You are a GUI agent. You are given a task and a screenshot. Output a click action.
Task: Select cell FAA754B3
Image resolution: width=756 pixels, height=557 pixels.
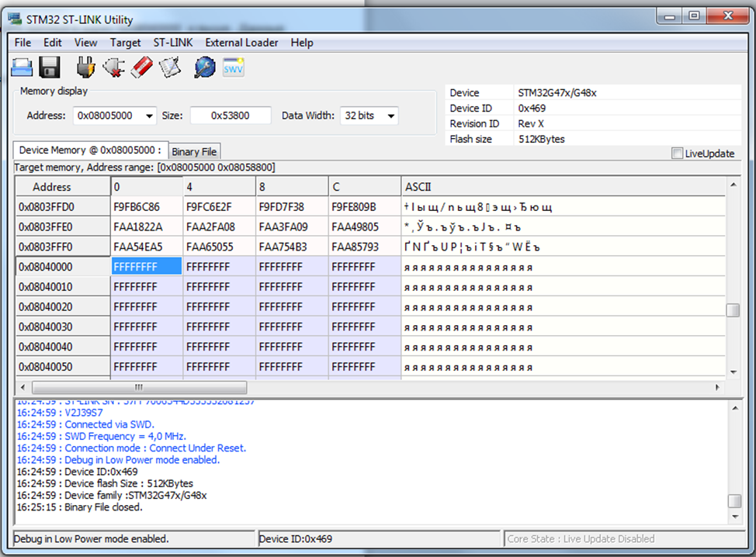tap(292, 247)
